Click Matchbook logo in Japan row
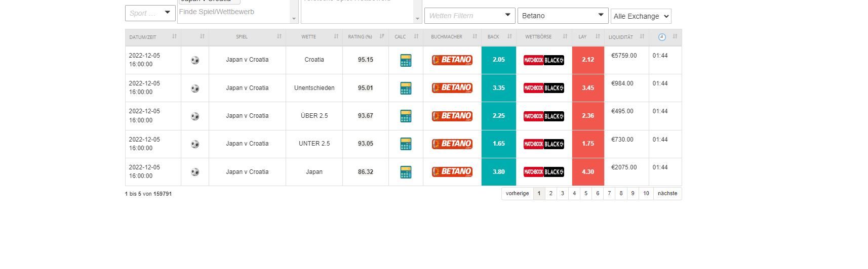This screenshot has height=269, width=868. coord(544,172)
